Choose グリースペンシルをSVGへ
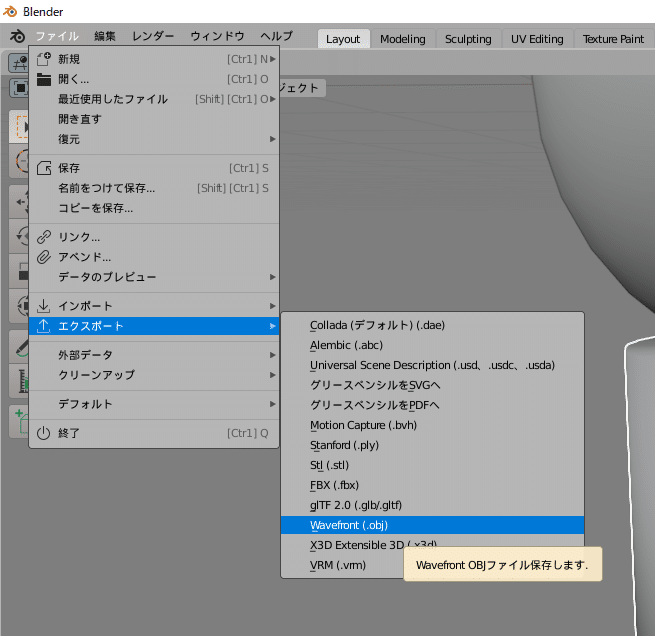 click(x=432, y=385)
